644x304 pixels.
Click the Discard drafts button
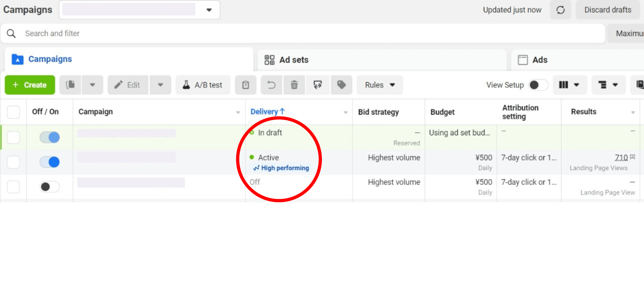click(x=608, y=10)
